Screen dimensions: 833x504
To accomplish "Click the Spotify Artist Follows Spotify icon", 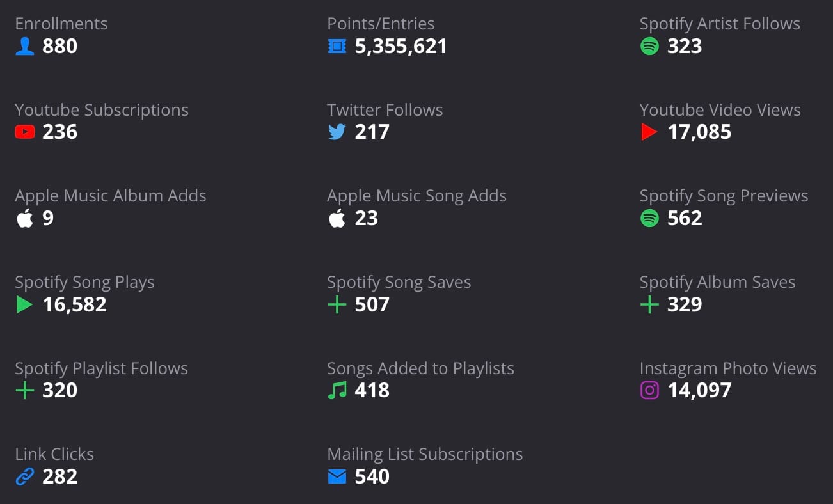I will [x=649, y=45].
